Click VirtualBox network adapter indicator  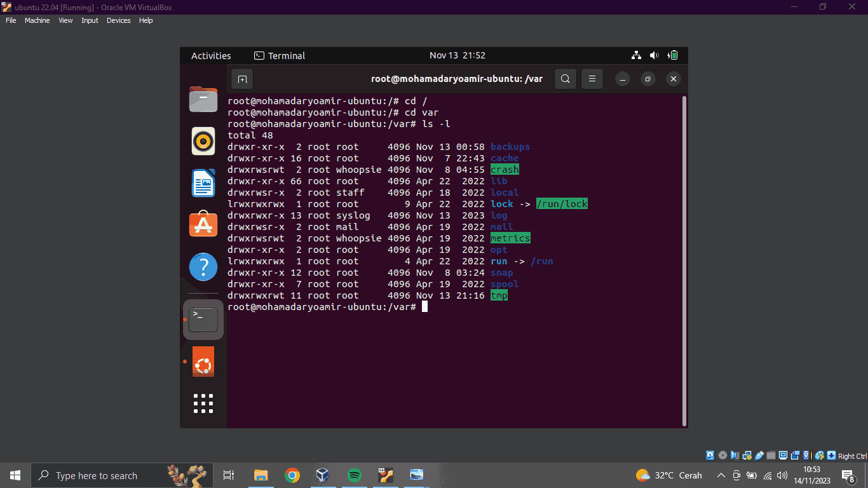(x=747, y=456)
